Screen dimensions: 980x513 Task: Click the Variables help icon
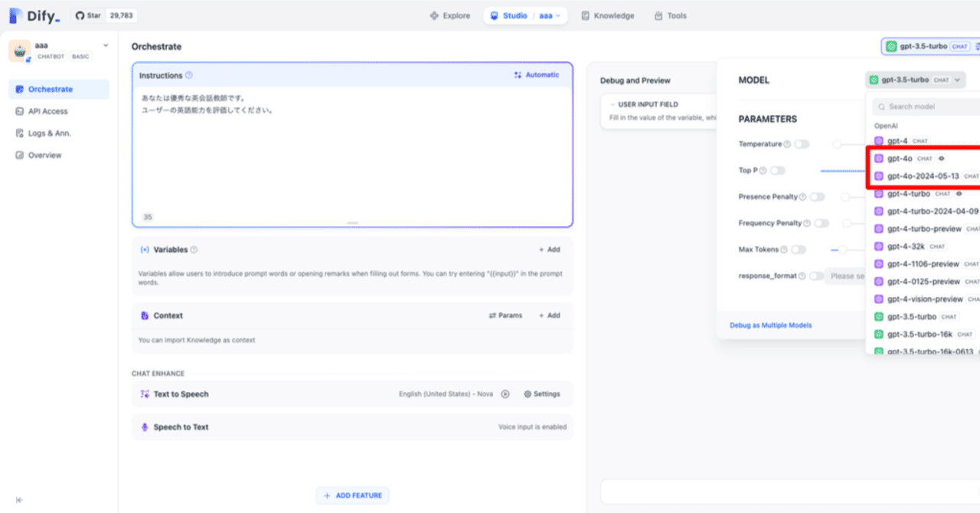[194, 250]
